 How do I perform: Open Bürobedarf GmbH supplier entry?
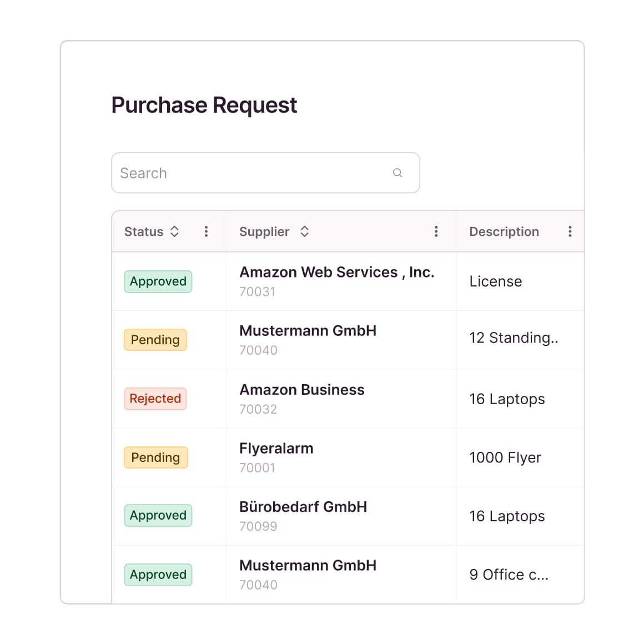point(303,507)
